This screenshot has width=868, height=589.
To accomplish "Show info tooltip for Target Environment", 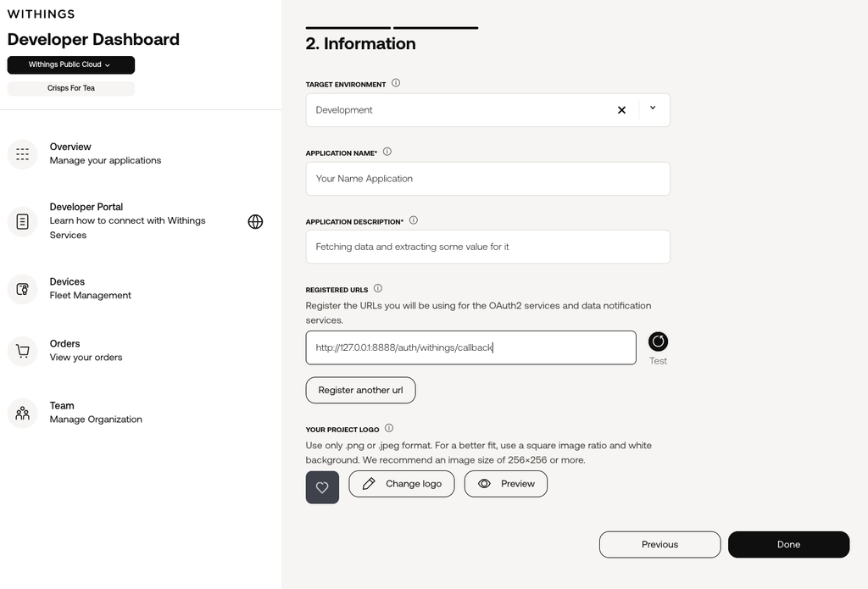I will (x=396, y=83).
